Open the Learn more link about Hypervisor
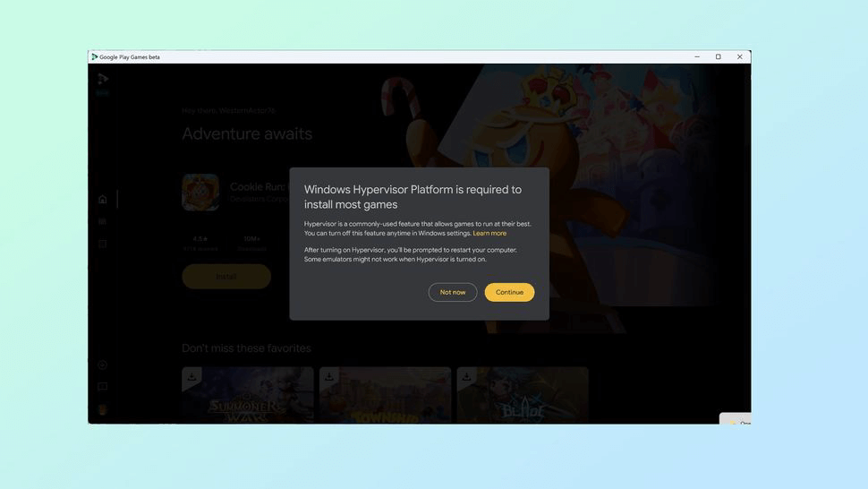The image size is (868, 489). 489,233
